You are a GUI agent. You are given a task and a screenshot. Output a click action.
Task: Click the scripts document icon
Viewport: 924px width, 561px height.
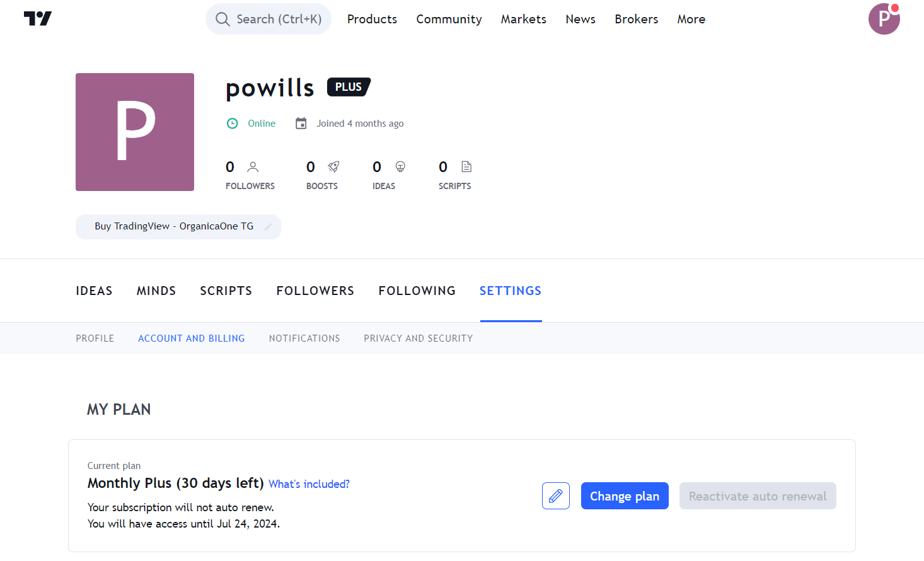(x=466, y=167)
